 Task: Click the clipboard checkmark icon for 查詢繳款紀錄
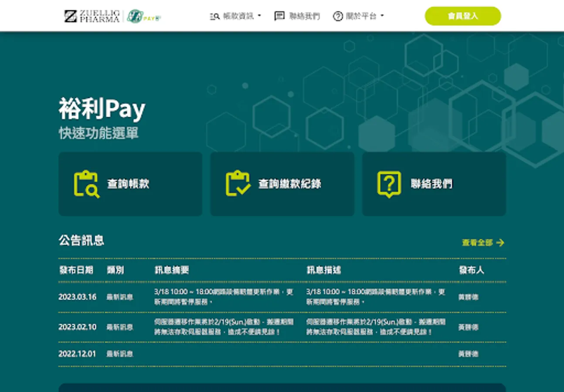tap(238, 184)
